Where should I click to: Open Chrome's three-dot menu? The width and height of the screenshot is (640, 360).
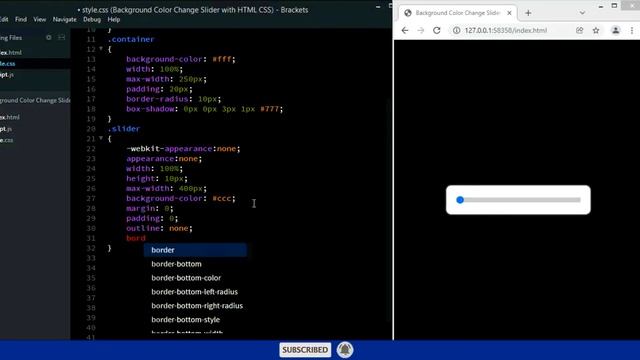click(632, 30)
